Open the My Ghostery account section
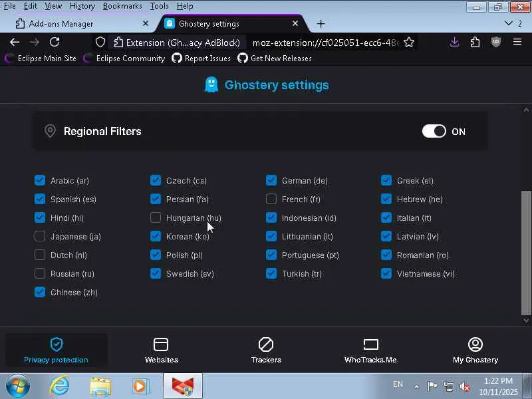 475,350
